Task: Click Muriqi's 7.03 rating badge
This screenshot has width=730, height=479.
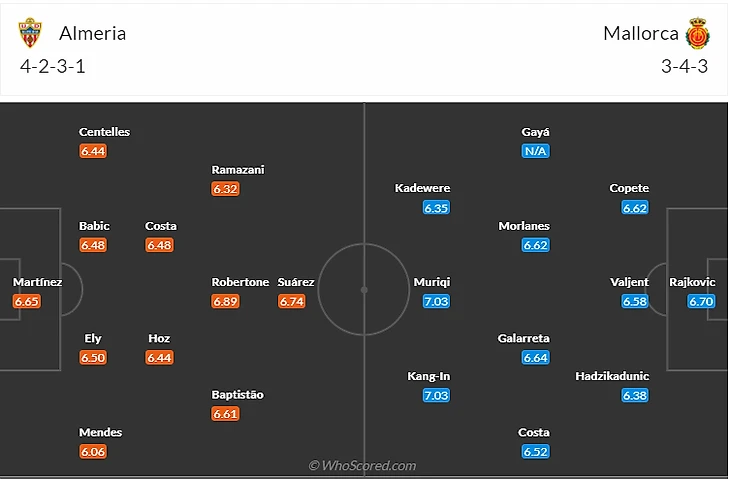Action: (436, 301)
